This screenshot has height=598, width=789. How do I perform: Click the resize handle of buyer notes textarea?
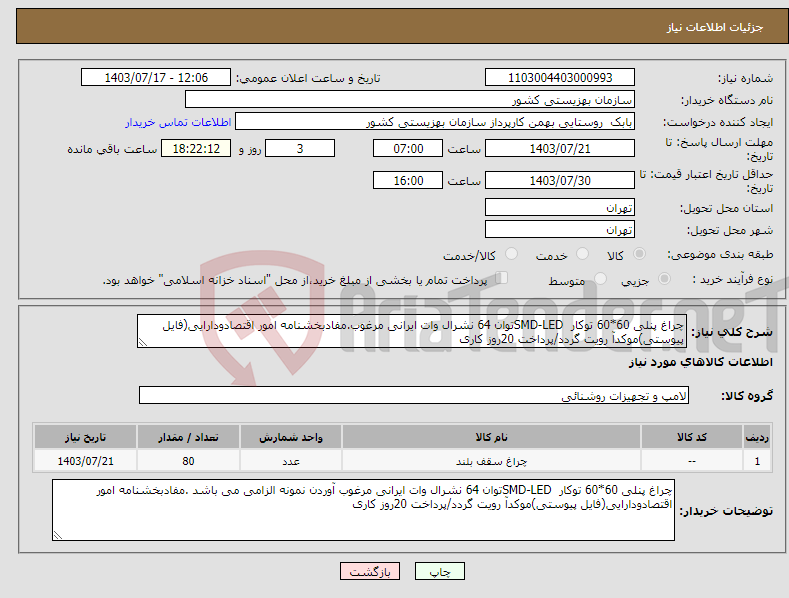[x=57, y=536]
